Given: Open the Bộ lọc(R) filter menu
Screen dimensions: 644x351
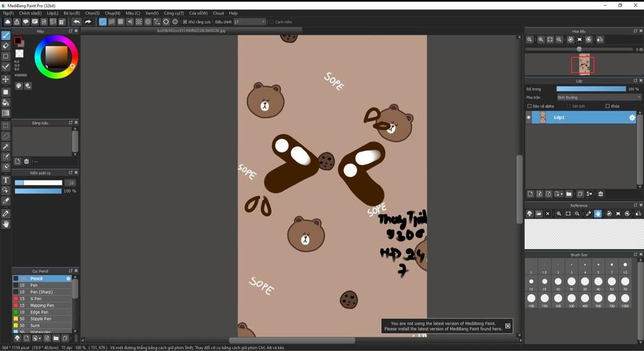Looking at the screenshot, I should [x=72, y=13].
